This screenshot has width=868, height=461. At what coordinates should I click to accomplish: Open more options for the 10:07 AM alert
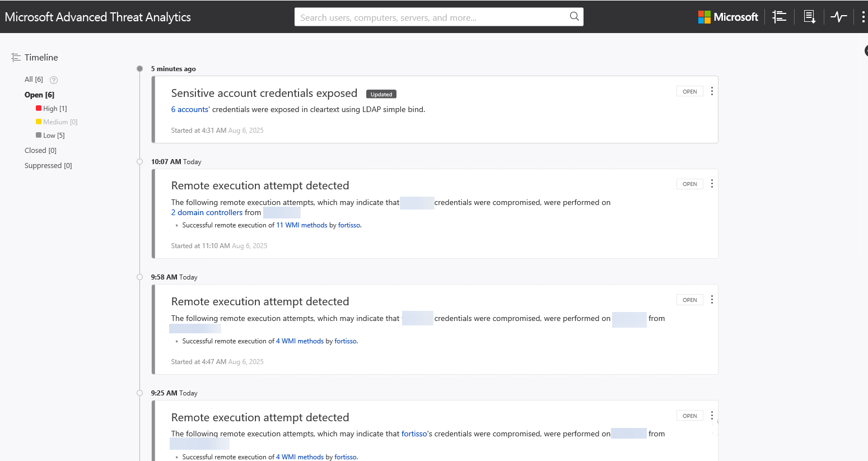coord(712,184)
